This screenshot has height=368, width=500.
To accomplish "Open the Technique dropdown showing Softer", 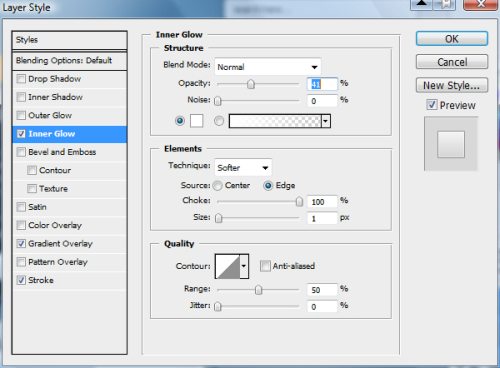I will coord(243,168).
